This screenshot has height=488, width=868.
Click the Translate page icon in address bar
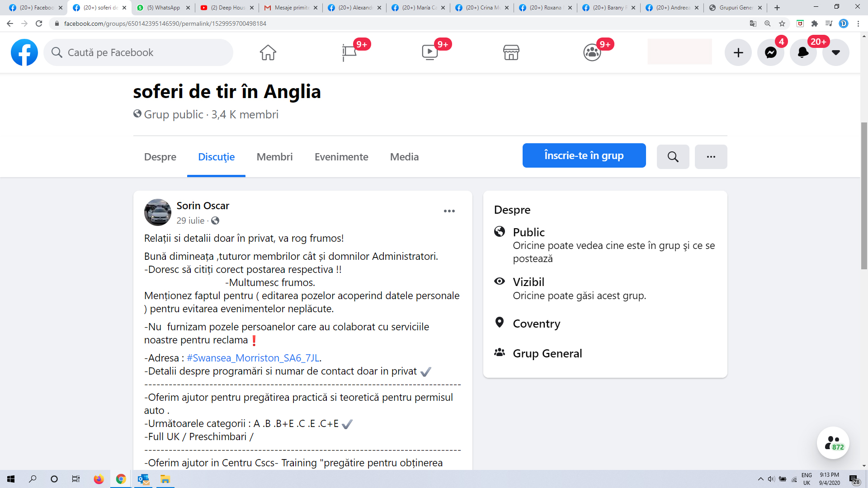[x=753, y=23]
